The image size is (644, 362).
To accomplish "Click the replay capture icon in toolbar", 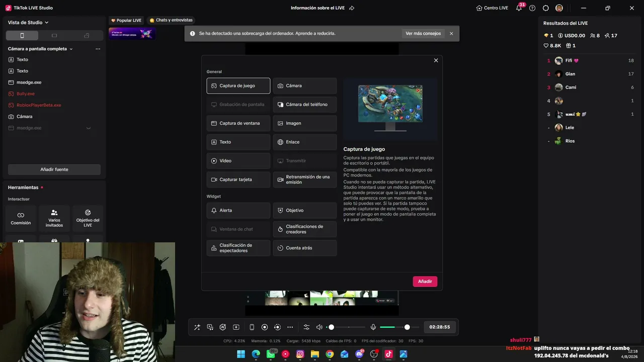I will pyautogui.click(x=277, y=327).
